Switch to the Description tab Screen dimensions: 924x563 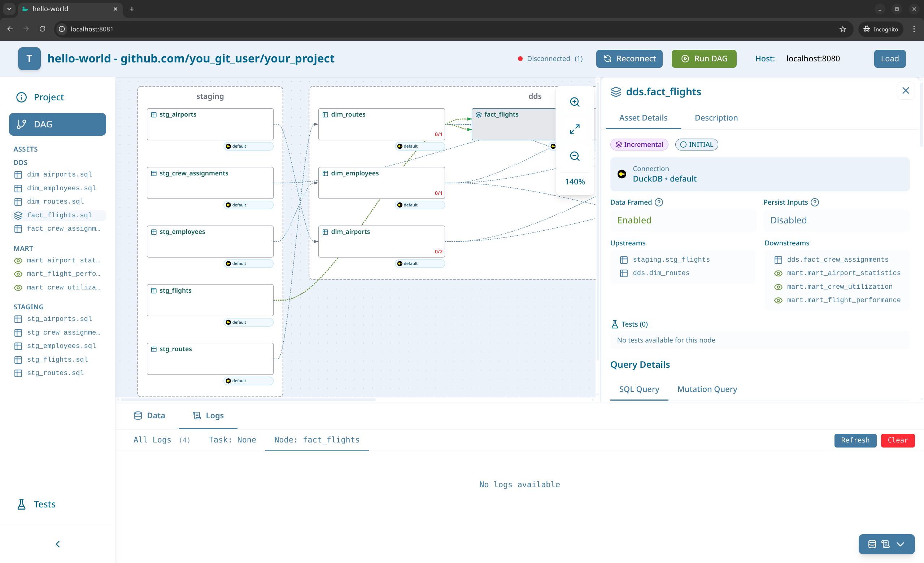716,118
